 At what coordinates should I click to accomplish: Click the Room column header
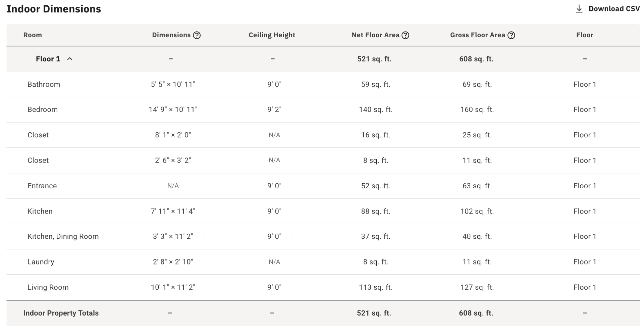point(33,35)
